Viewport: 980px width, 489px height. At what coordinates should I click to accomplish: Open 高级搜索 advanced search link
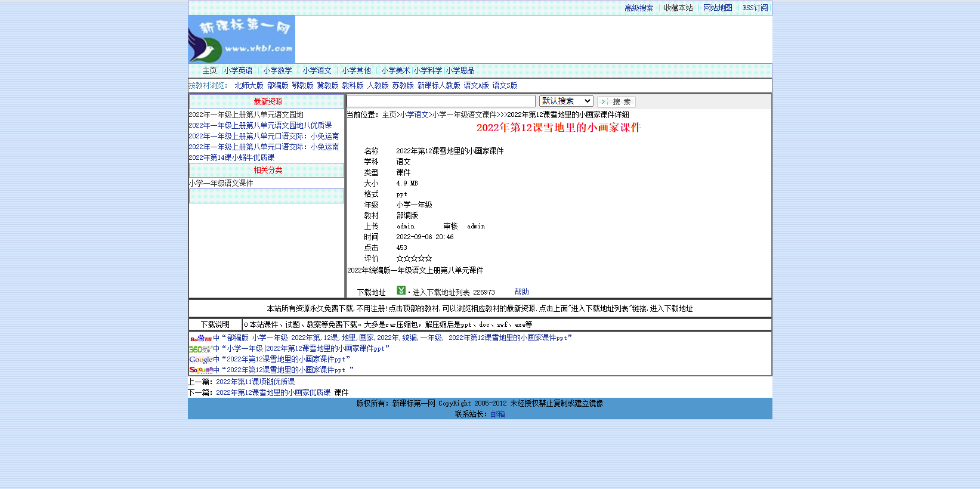tap(639, 8)
